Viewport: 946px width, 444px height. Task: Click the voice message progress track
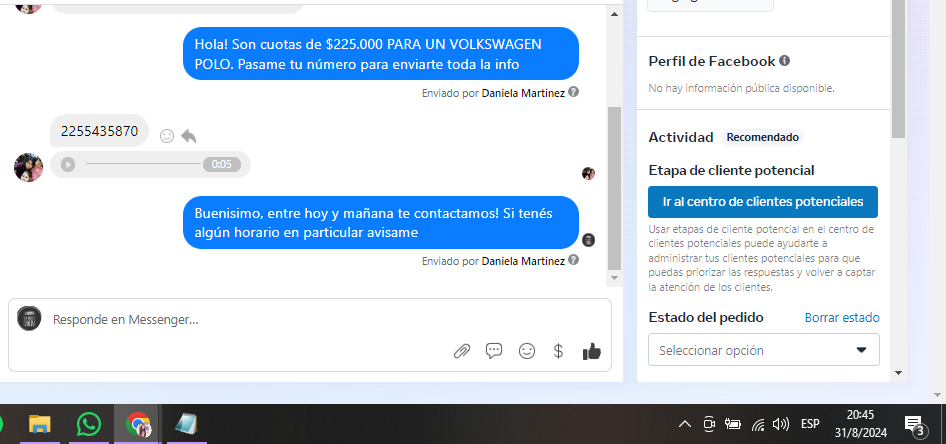click(x=144, y=163)
